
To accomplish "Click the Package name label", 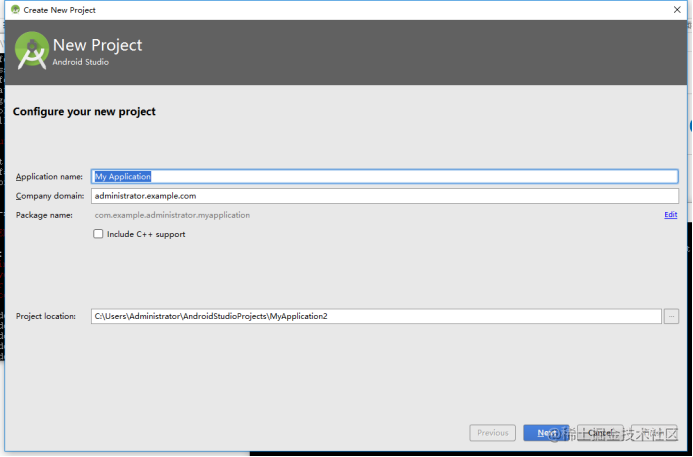I will [44, 215].
